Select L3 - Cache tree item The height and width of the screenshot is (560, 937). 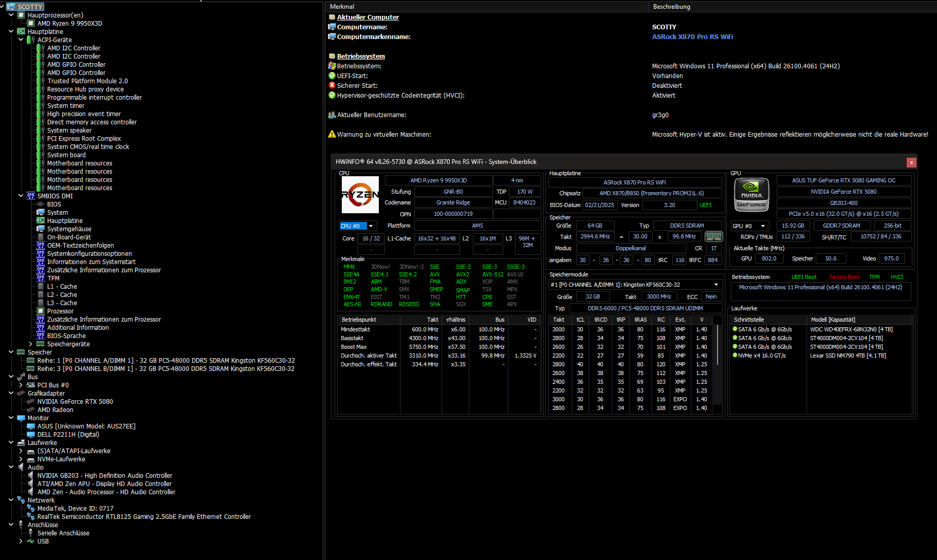[62, 303]
